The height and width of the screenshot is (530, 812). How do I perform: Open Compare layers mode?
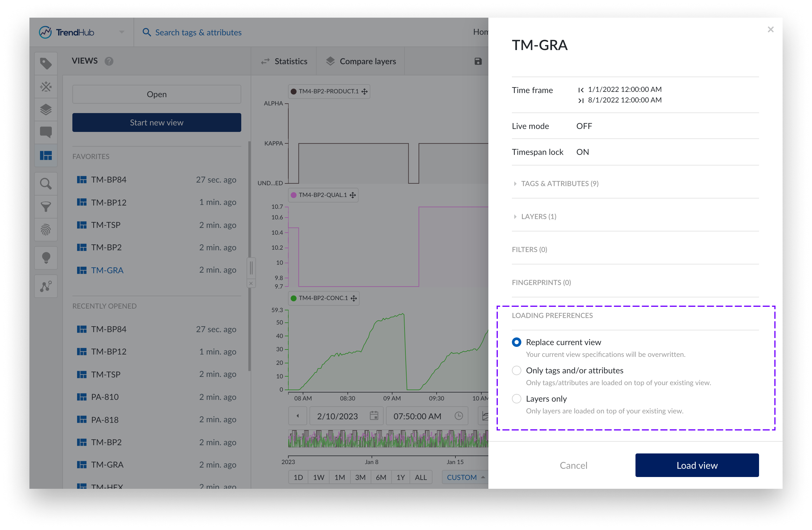pyautogui.click(x=361, y=61)
